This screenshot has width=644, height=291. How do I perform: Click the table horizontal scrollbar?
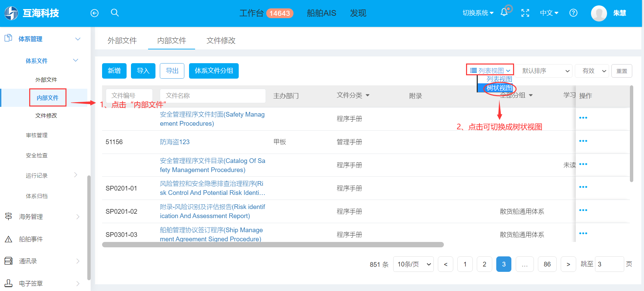tap(273, 245)
